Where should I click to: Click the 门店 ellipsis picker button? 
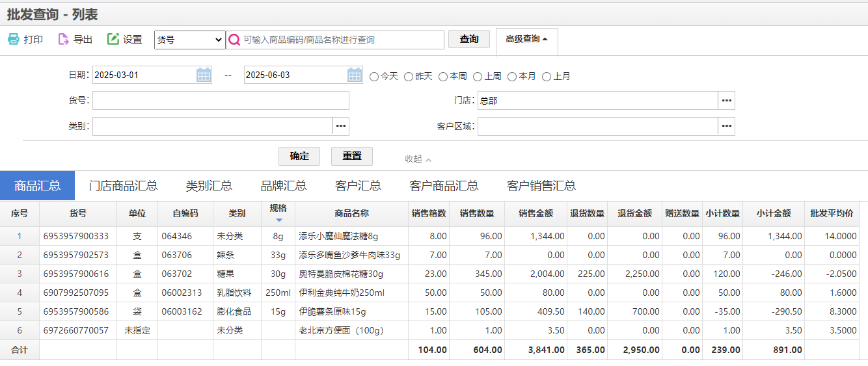(726, 101)
